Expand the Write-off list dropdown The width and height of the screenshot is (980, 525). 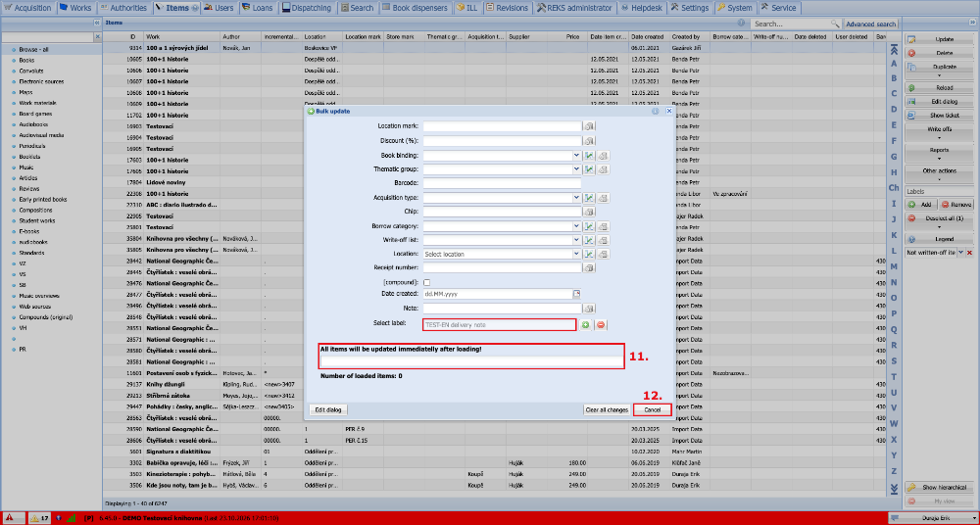coord(576,240)
